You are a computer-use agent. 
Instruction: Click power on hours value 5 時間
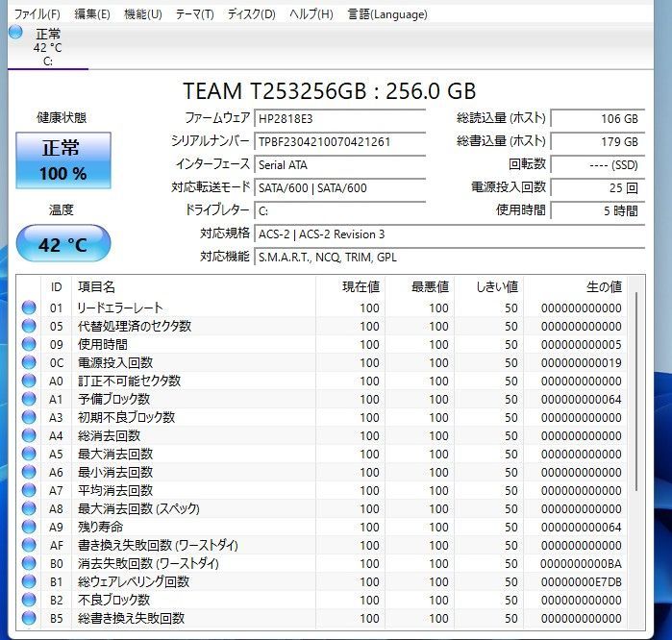tap(597, 210)
